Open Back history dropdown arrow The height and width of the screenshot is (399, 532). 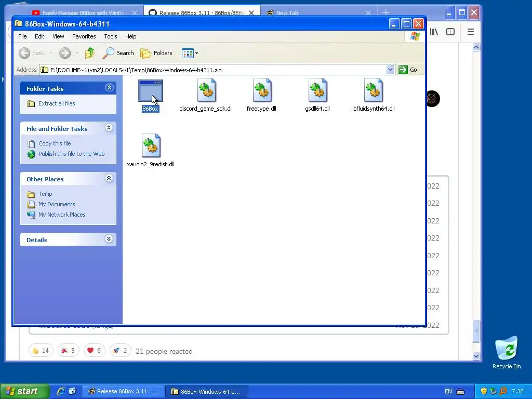click(x=51, y=53)
